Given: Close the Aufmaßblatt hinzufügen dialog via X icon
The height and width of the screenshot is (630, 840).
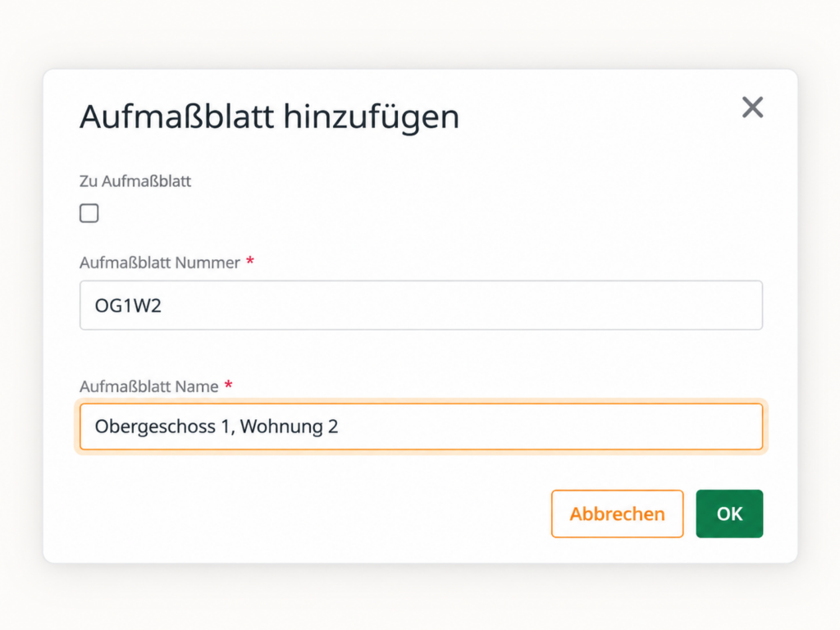Looking at the screenshot, I should 752,107.
